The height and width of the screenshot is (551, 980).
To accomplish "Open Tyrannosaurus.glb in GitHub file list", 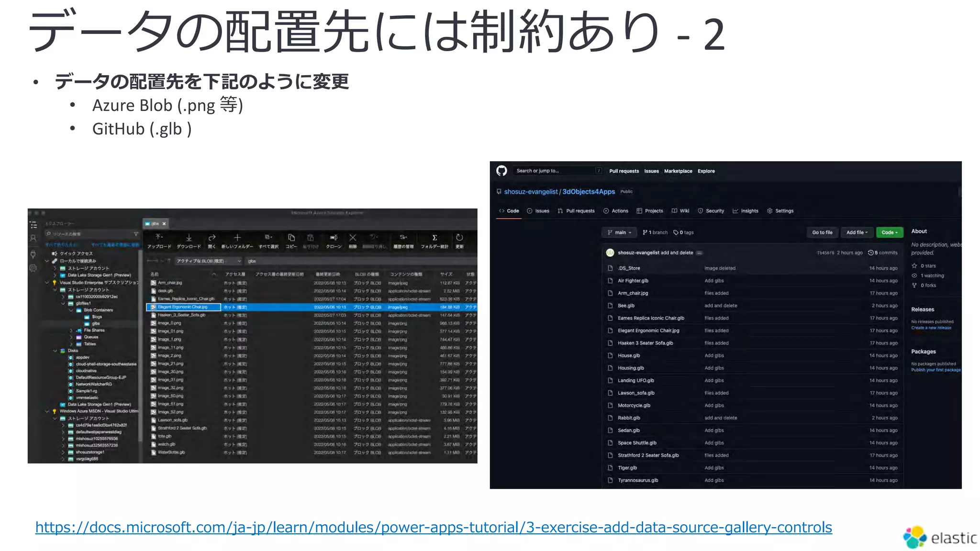I will (638, 480).
